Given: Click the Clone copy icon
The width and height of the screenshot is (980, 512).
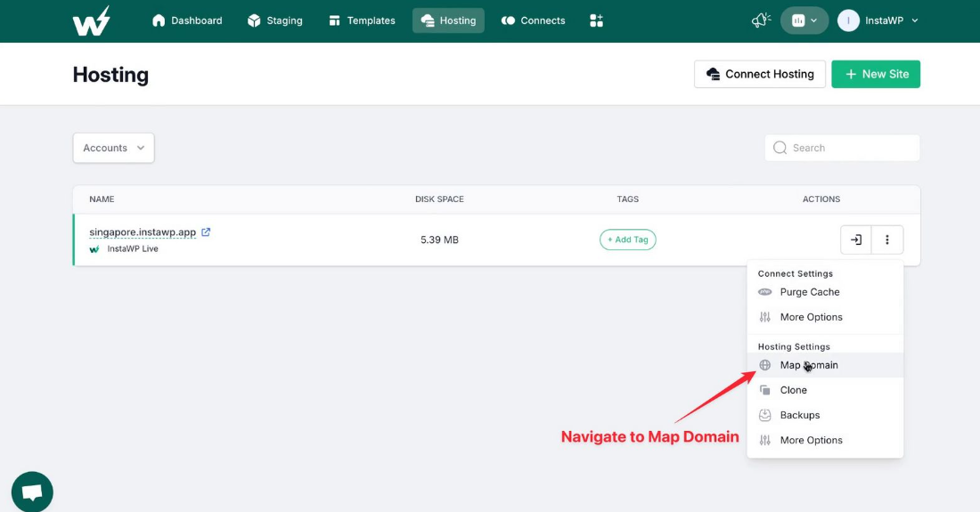Looking at the screenshot, I should point(764,390).
